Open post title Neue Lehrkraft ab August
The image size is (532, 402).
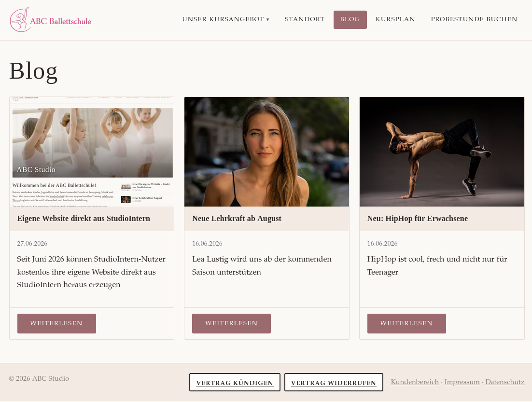coord(237,219)
